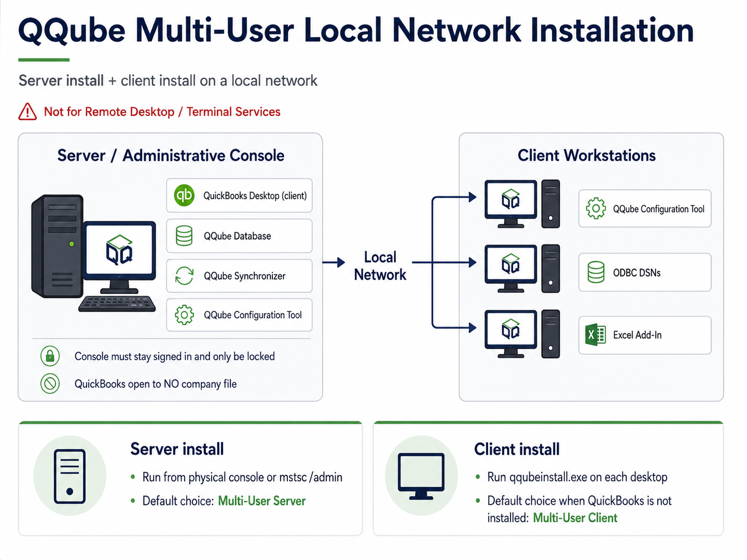Click 'QuickBooks open to NO company file'
Viewport: 747px width, 560px height.
point(155,384)
